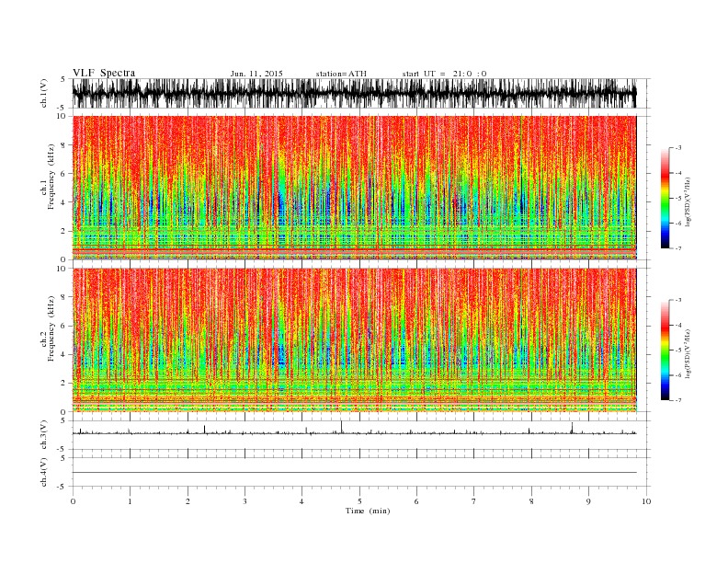The width and height of the screenshot is (728, 563).
Task: Click time axis tick label "2"
Action: click(x=188, y=501)
